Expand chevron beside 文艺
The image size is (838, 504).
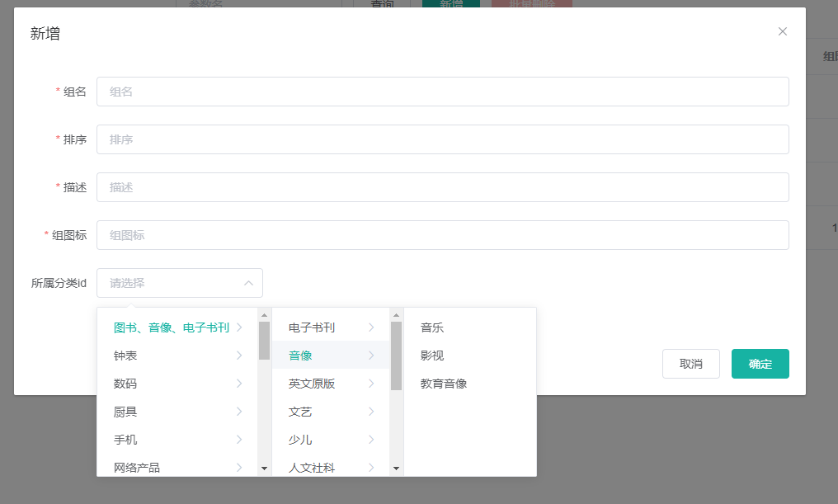point(371,412)
